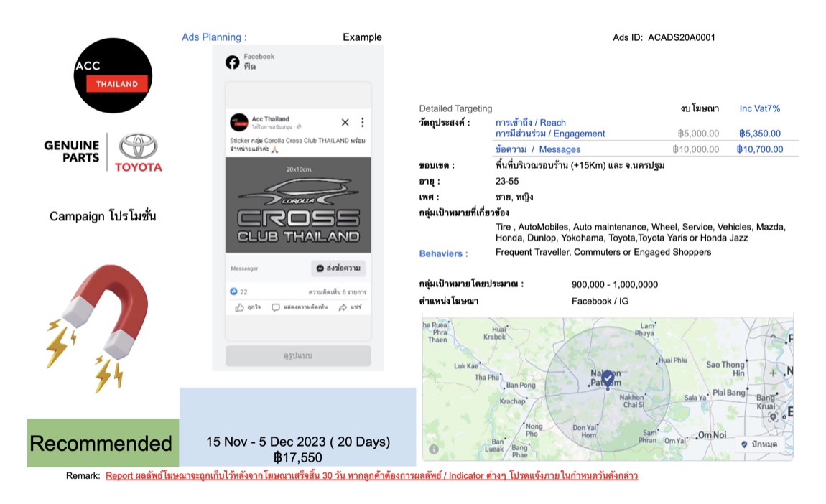The height and width of the screenshot is (504, 826).
Task: Click the underlined red Remark report notice
Action: [x=372, y=475]
